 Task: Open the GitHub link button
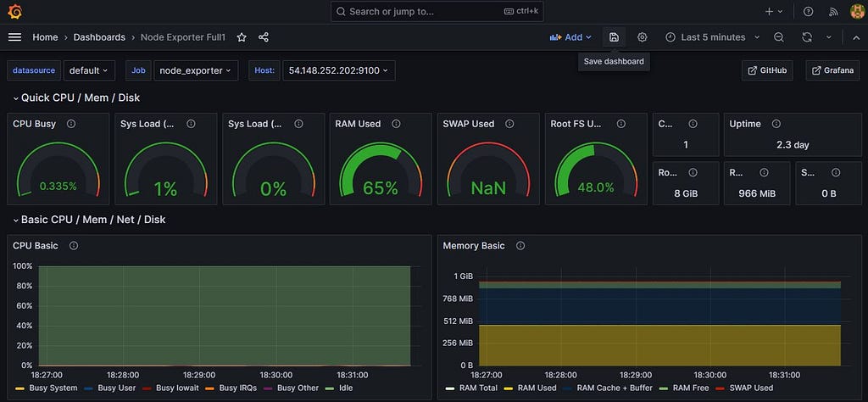coord(767,70)
